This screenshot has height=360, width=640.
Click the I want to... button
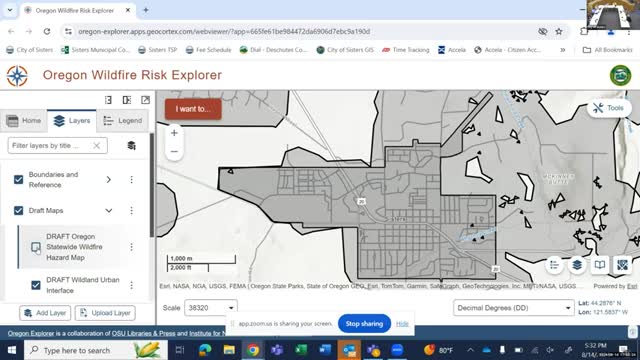coord(193,109)
